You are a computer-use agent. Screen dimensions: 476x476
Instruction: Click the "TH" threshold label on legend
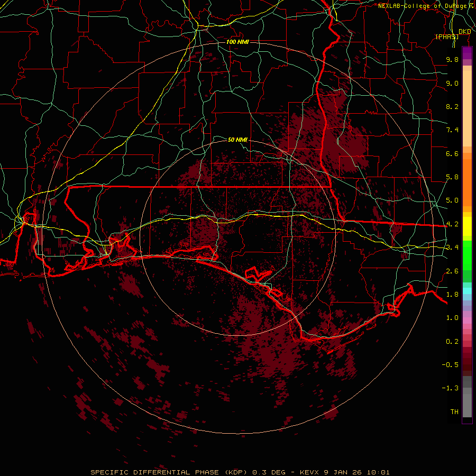[454, 412]
